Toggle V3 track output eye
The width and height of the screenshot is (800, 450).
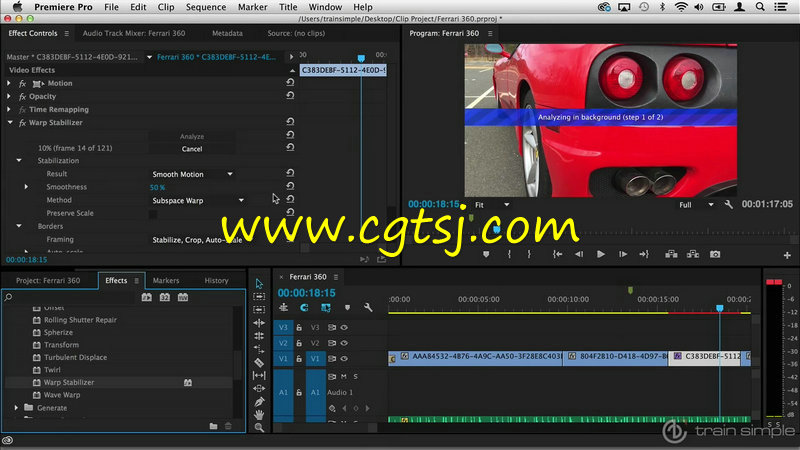point(344,328)
